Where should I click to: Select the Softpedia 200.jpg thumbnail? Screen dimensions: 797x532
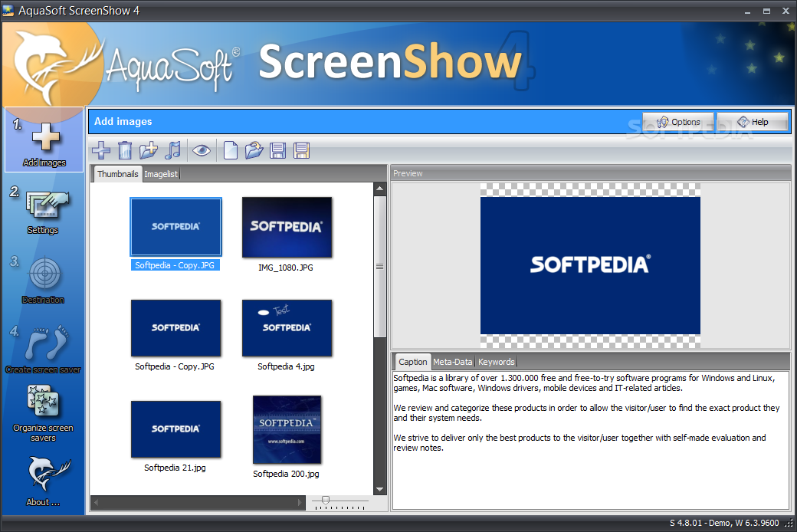(x=287, y=429)
